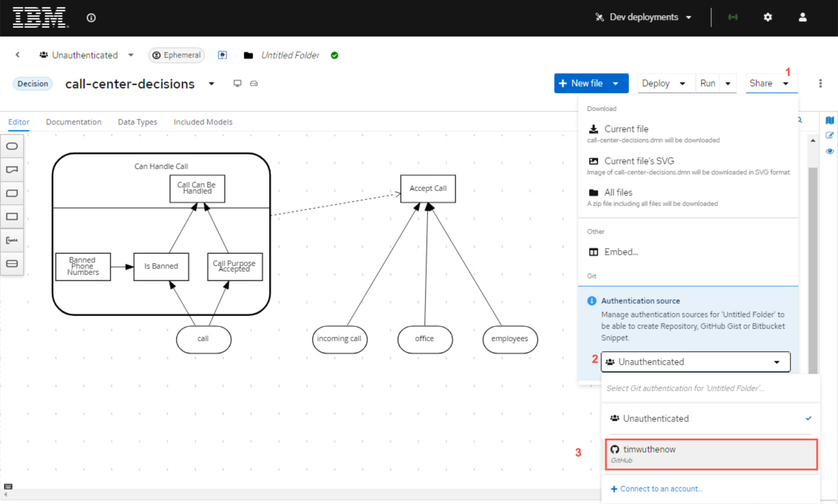Download the Current file
This screenshot has width=838, height=504.
coord(688,134)
